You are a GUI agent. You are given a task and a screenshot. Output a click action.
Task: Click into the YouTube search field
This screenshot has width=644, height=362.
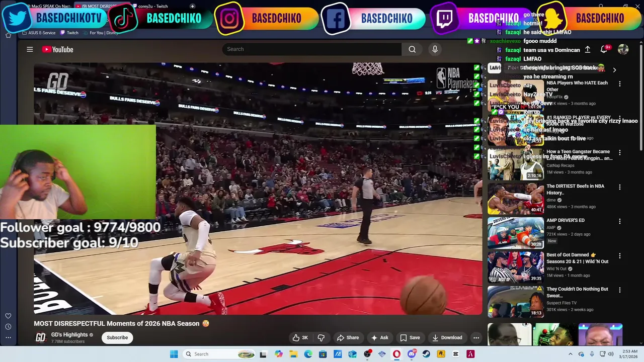tap(312, 49)
